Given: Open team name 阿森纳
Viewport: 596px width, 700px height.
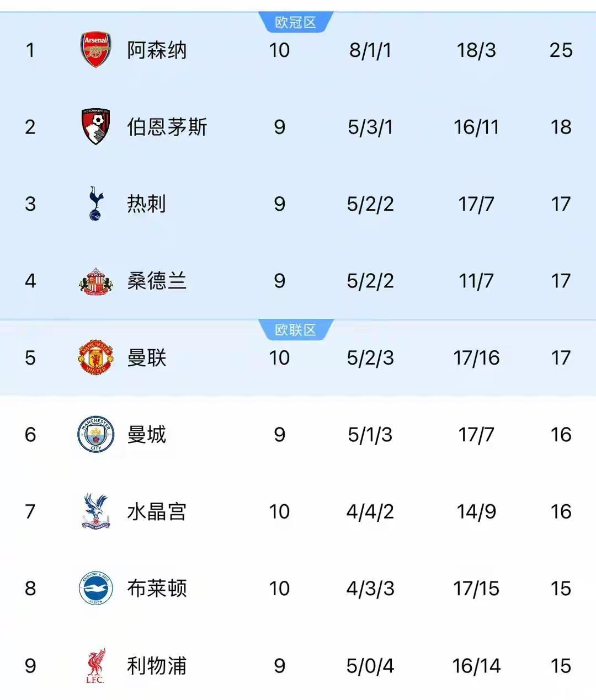Looking at the screenshot, I should click(x=157, y=50).
